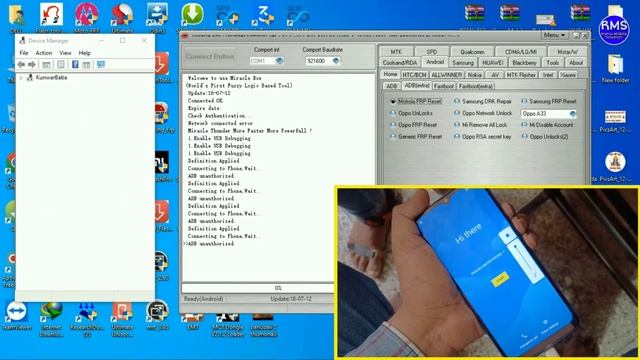Switch to the Xiaomi sub-tab
This screenshot has width=640, height=360.
coord(568,75)
